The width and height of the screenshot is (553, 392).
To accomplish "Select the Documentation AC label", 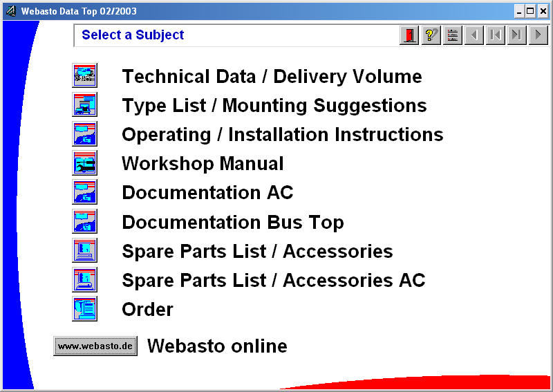I will tap(208, 193).
